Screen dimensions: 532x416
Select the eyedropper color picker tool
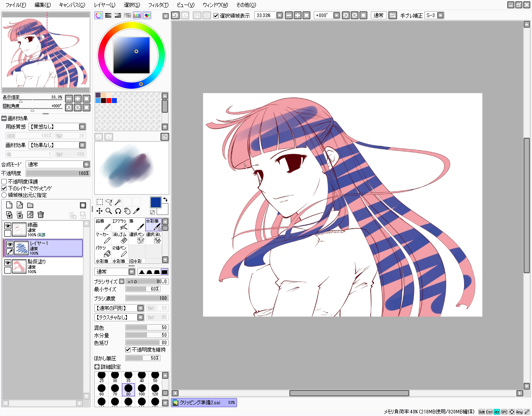click(x=137, y=211)
